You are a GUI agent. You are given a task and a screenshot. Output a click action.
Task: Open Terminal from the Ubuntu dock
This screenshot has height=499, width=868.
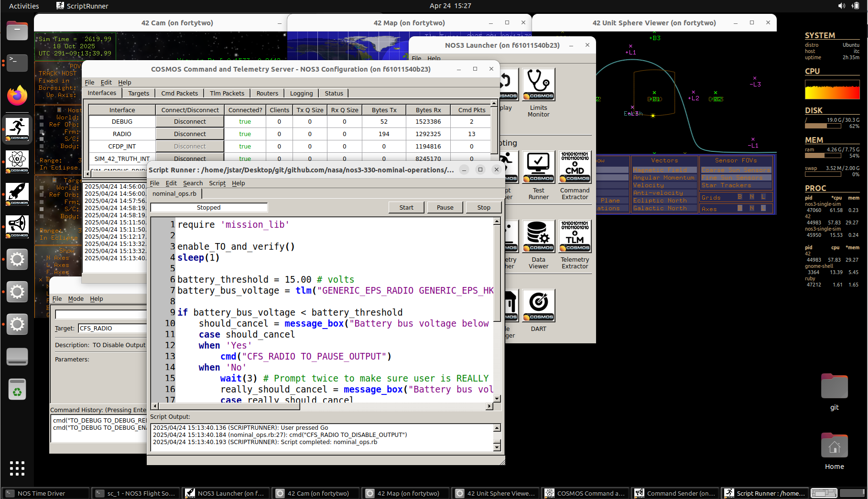17,63
